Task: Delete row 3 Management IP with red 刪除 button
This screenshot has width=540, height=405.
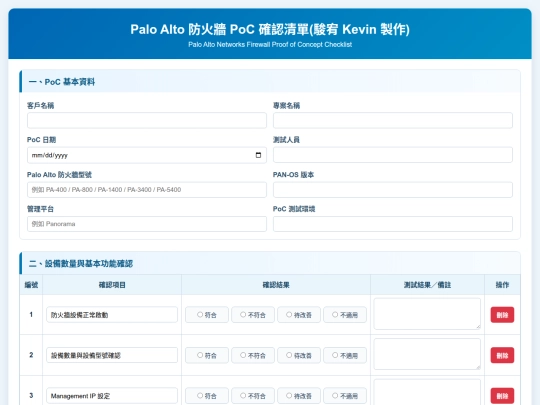Action: 502,396
